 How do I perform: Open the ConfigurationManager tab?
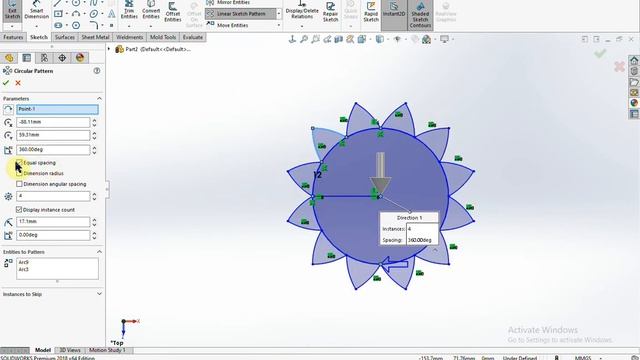click(44, 58)
